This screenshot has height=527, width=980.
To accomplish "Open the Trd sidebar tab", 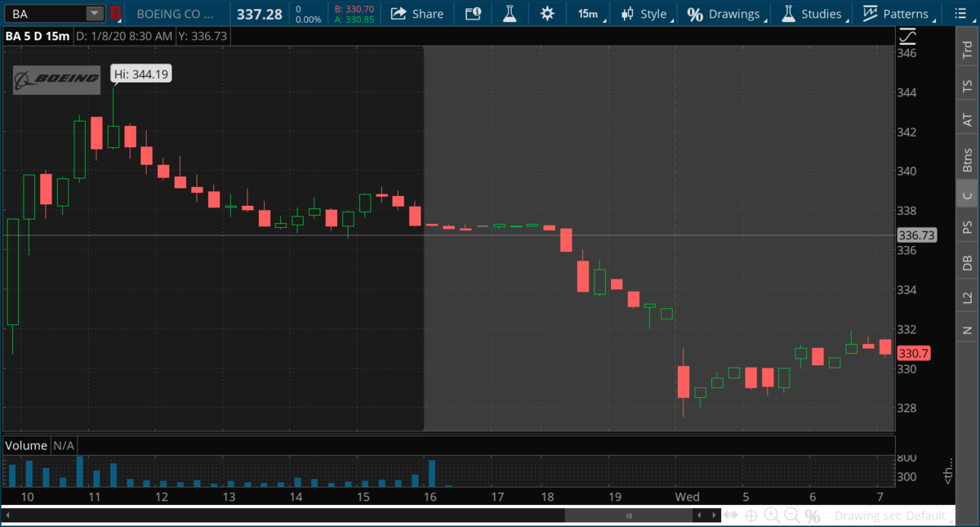I will [x=967, y=50].
